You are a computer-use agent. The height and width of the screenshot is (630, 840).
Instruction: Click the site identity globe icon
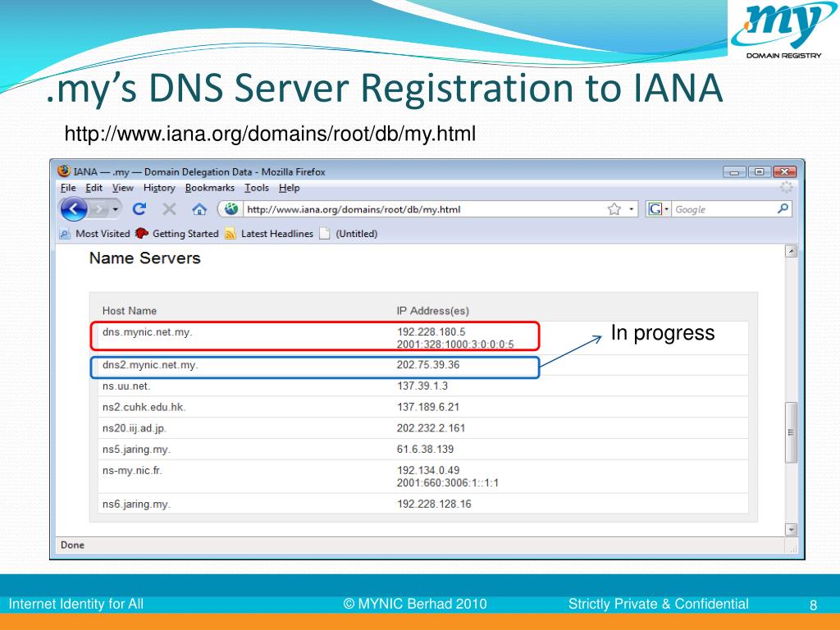231,209
